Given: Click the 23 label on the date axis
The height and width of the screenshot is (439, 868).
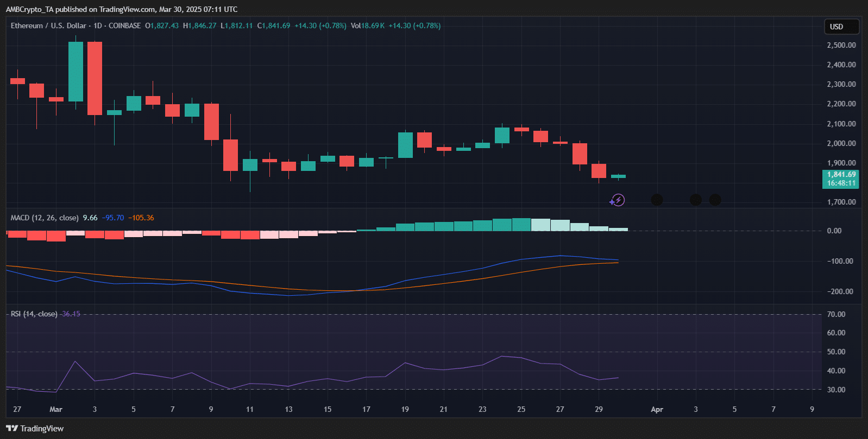Looking at the screenshot, I should pos(482,409).
